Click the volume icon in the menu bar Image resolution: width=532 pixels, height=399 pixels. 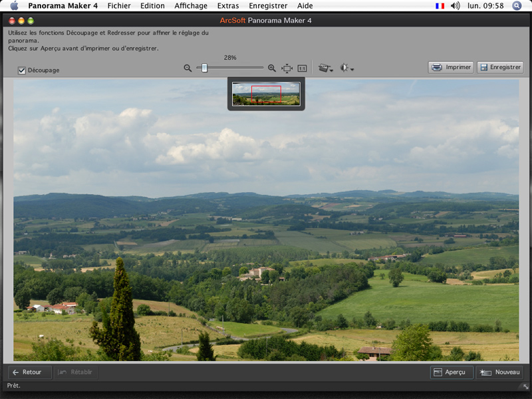click(456, 6)
